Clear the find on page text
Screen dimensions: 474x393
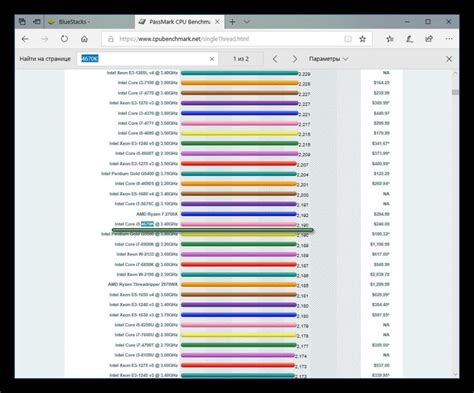[212, 59]
